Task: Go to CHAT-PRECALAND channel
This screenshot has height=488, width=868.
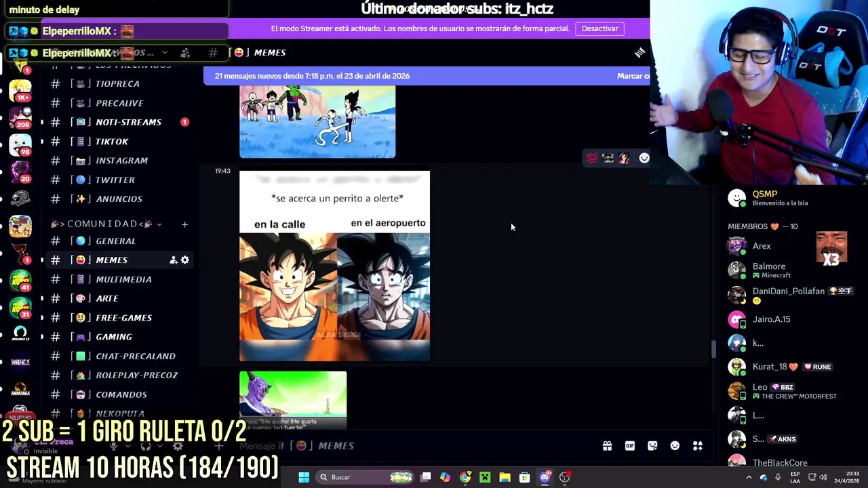Action: point(119,356)
